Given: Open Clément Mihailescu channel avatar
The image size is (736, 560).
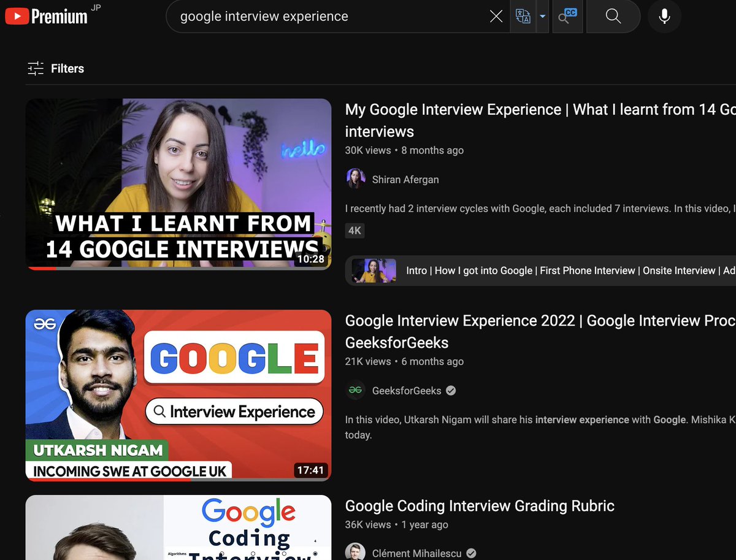Looking at the screenshot, I should [356, 551].
